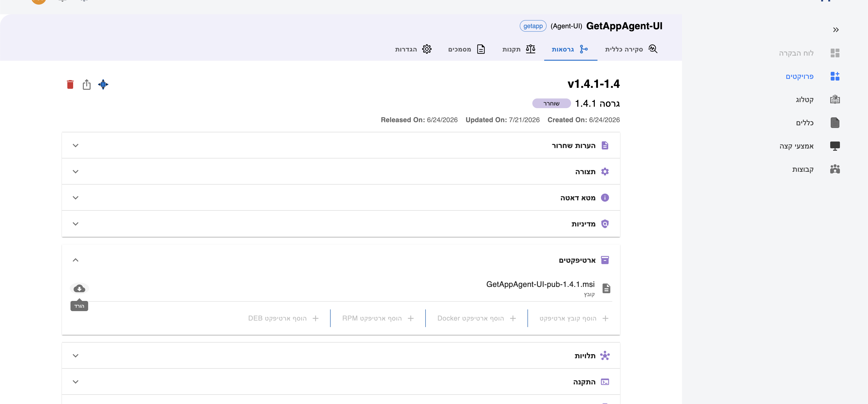Delete version with the red trash icon
The width and height of the screenshot is (868, 404).
[x=70, y=84]
